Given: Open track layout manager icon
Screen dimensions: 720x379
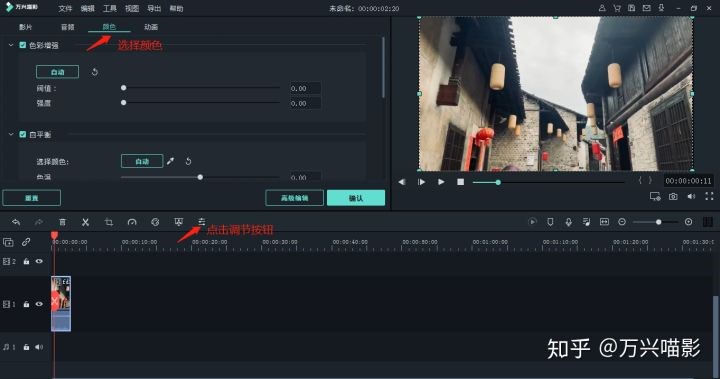Looking at the screenshot, I should [708, 222].
